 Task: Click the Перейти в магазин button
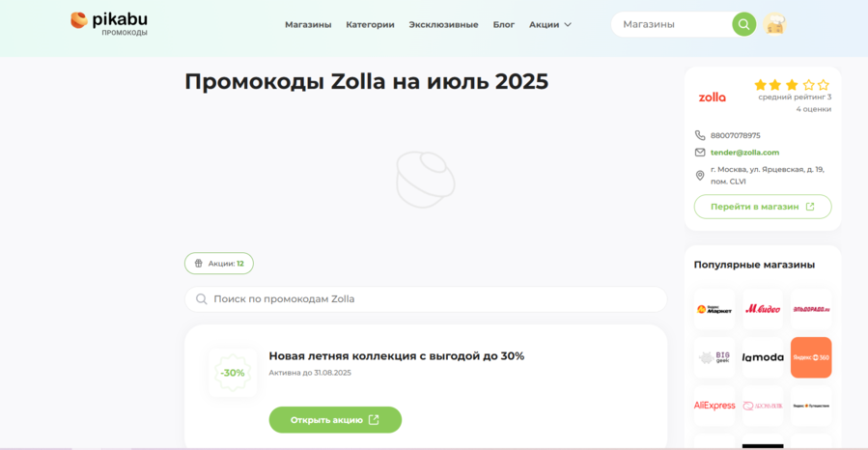tap(763, 207)
